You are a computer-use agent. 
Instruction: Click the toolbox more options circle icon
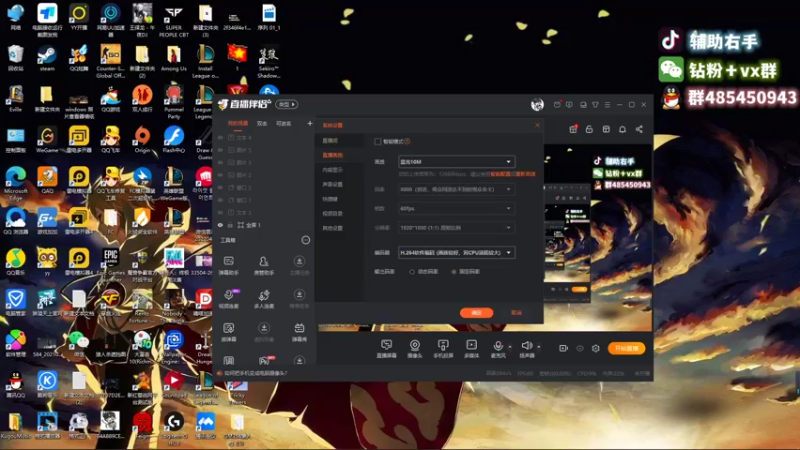pyautogui.click(x=306, y=240)
